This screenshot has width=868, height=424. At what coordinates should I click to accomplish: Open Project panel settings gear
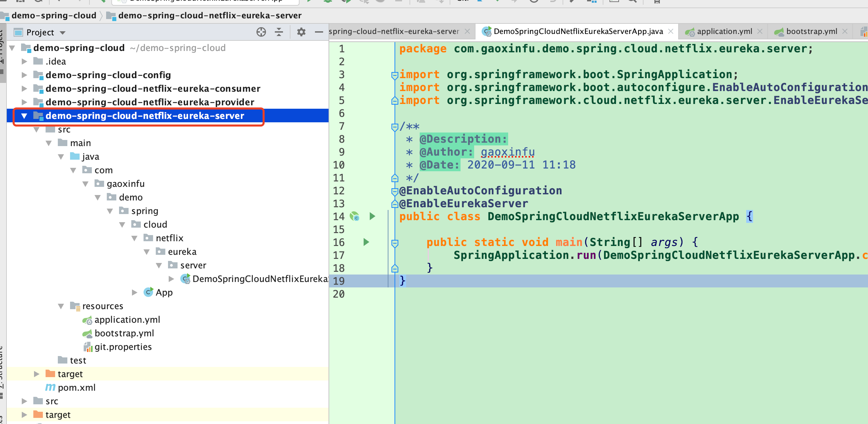[x=301, y=32]
